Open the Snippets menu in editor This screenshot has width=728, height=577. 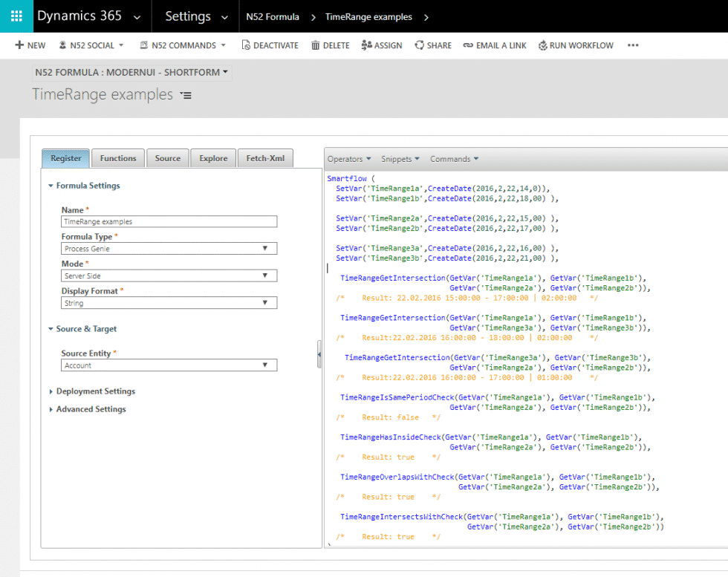(x=400, y=159)
